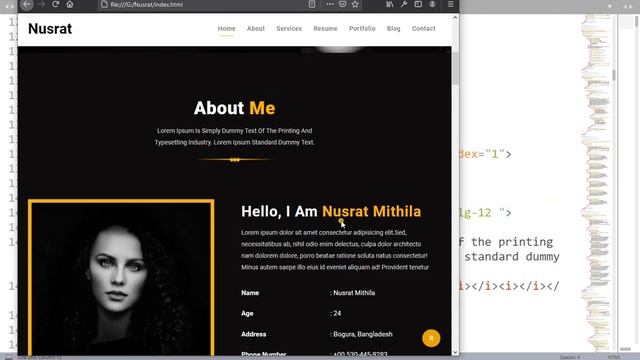Click the Lorem ipsum dolor paragraph
The image size is (640, 360).
click(x=335, y=250)
